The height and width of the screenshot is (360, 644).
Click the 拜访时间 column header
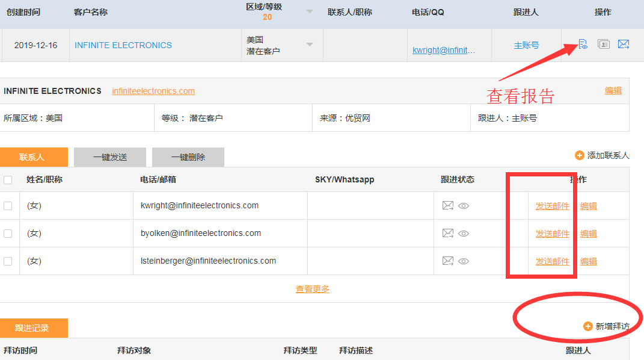click(x=20, y=350)
